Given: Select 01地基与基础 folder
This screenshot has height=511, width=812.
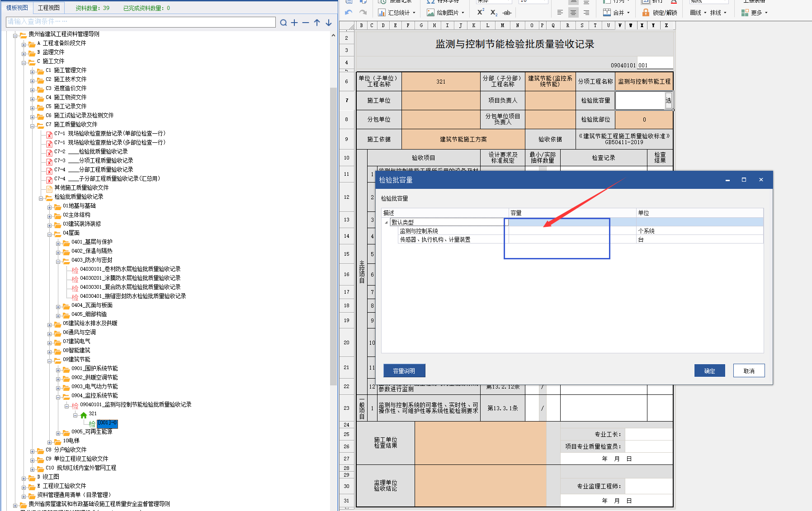Looking at the screenshot, I should [x=75, y=206].
